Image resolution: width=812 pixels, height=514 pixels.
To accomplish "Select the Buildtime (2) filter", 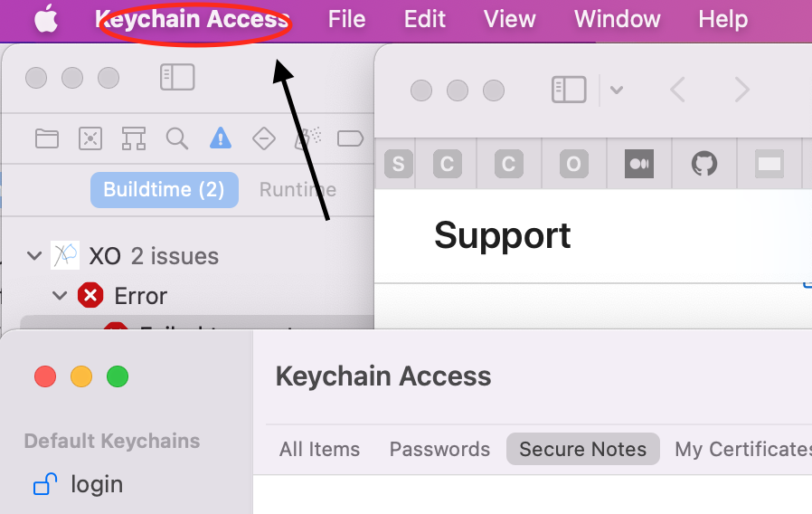I will pyautogui.click(x=165, y=190).
